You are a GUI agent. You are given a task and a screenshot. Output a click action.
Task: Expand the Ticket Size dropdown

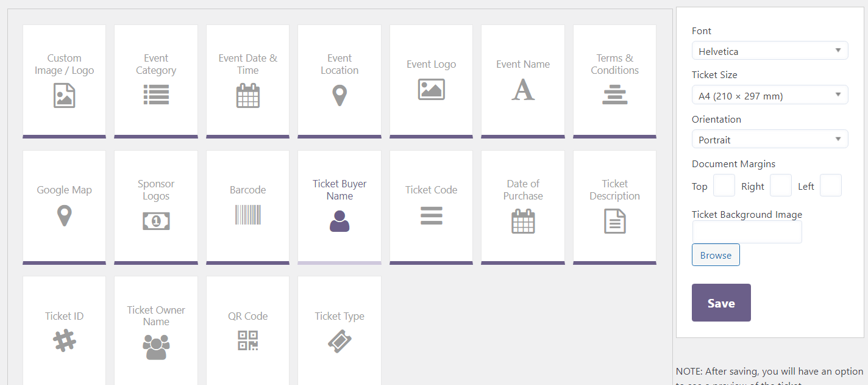point(770,95)
